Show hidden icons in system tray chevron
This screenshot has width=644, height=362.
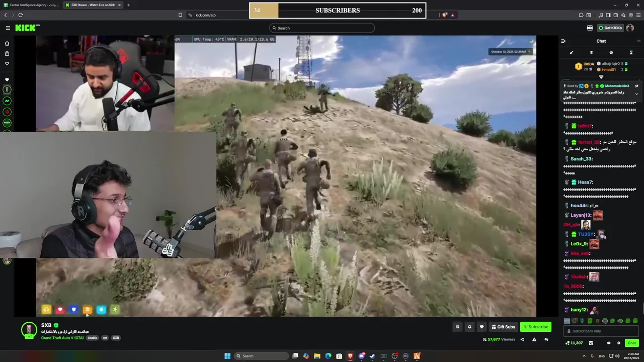[584, 356]
